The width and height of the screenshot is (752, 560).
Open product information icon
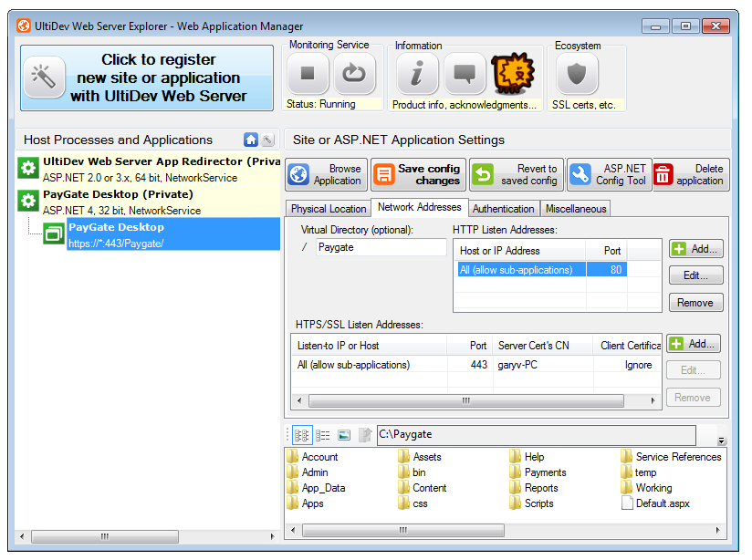pos(417,73)
